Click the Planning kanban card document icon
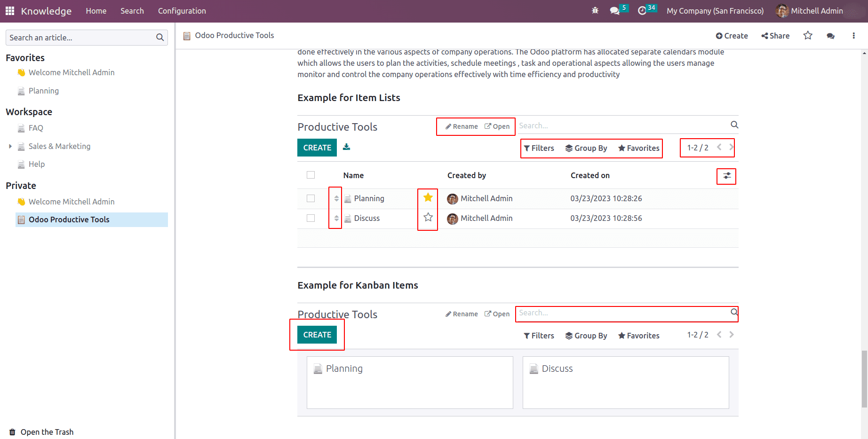Viewport: 868px width, 439px height. point(318,369)
